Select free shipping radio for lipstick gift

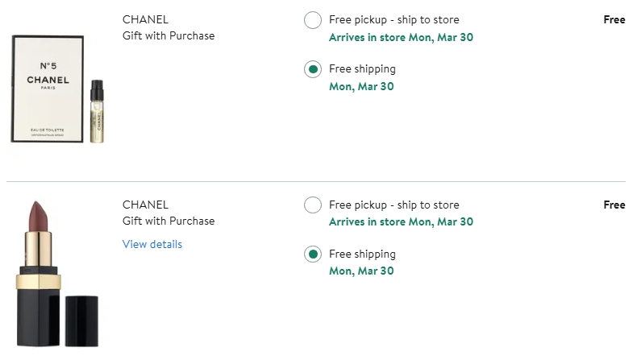[x=313, y=254]
